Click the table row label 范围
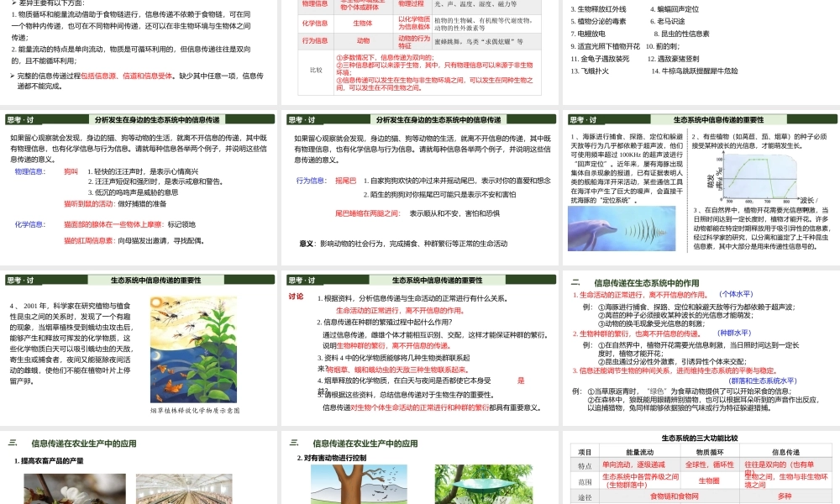Image resolution: width=840 pixels, height=504 pixels. coord(585,481)
